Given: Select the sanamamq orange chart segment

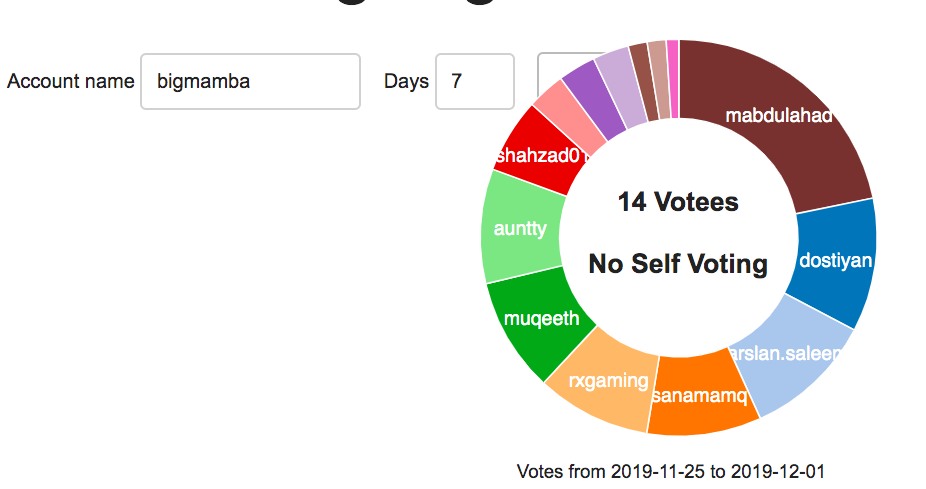Looking at the screenshot, I should [700, 396].
